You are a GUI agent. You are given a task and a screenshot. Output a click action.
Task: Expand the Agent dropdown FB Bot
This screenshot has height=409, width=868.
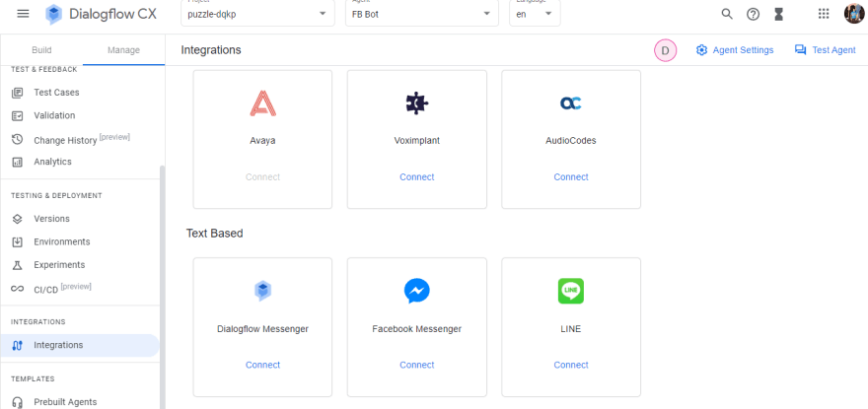(421, 13)
